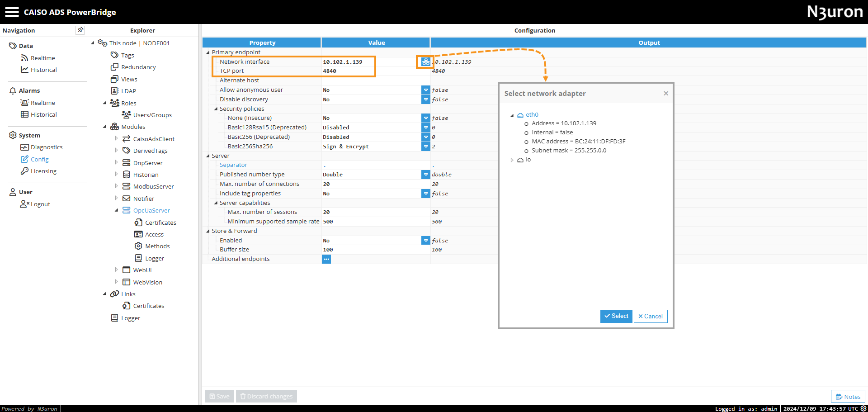
Task: Click the Alarms bell icon
Action: pyautogui.click(x=13, y=90)
